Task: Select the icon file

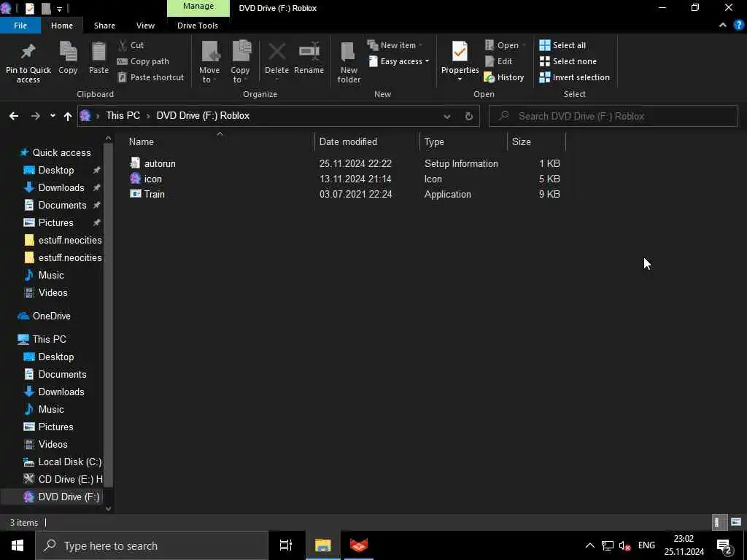Action: tap(153, 179)
